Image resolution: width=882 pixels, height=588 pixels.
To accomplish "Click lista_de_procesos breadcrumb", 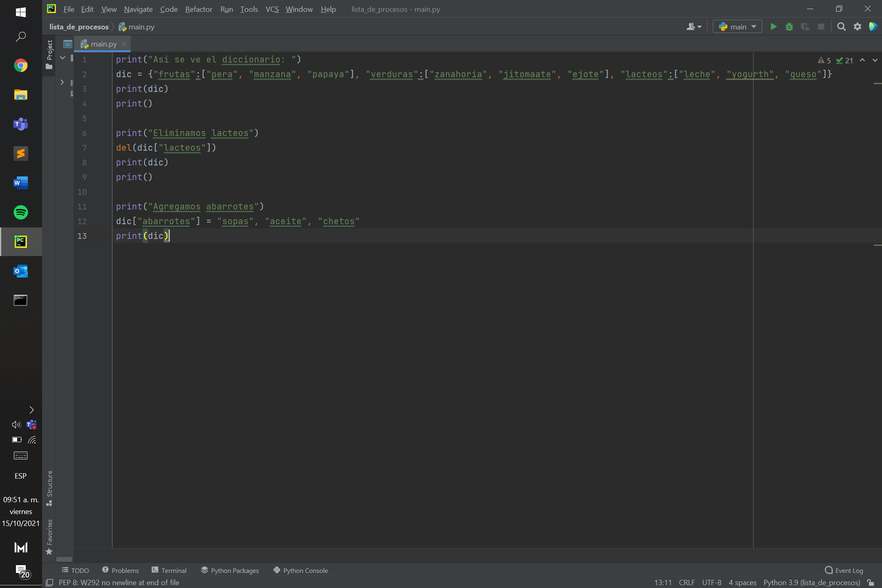I will (79, 27).
